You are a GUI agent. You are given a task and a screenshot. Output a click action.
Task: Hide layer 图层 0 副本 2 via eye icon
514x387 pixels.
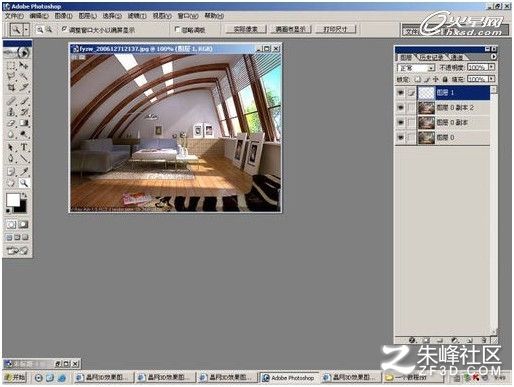pos(401,108)
